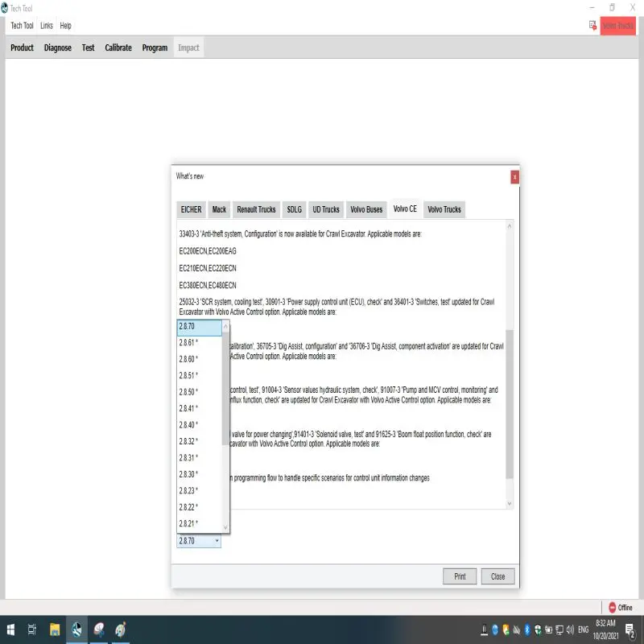Select highlighted 2.8.70 list entry

199,328
